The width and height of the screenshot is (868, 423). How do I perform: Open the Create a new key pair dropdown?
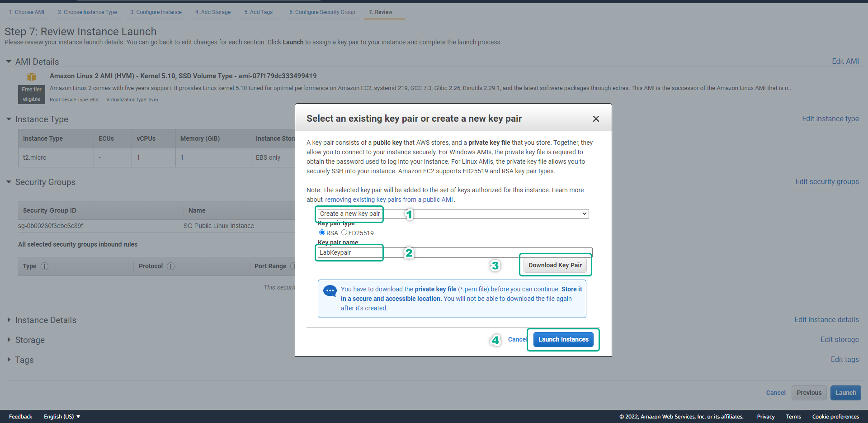[452, 214]
